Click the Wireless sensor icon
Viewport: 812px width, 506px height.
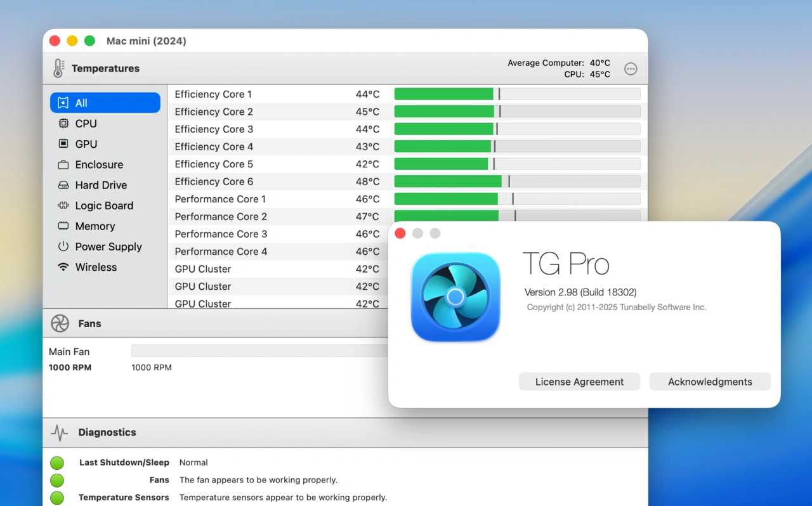(x=62, y=267)
